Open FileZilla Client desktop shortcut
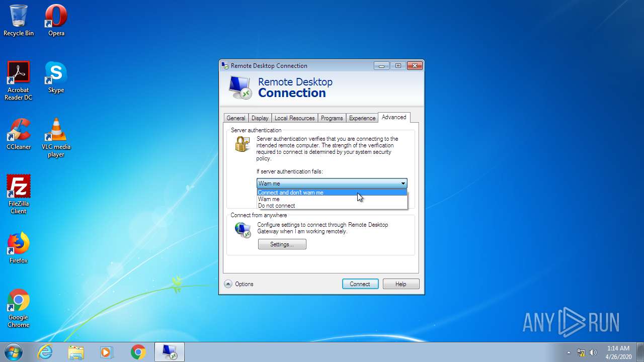This screenshot has height=362, width=644. pyautogui.click(x=19, y=194)
